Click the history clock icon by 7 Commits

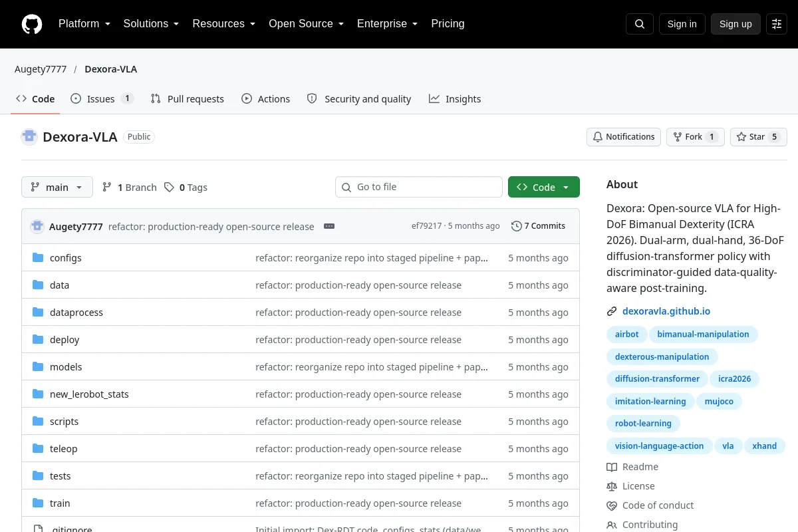(x=517, y=226)
